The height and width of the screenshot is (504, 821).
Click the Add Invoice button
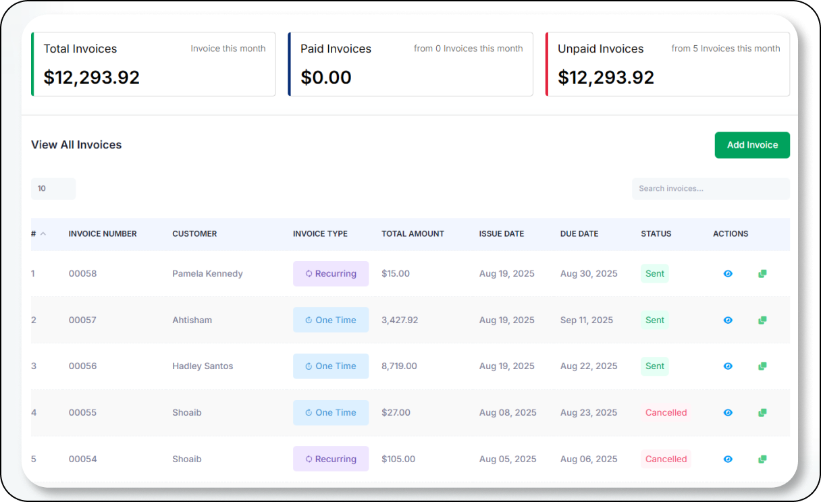752,145
